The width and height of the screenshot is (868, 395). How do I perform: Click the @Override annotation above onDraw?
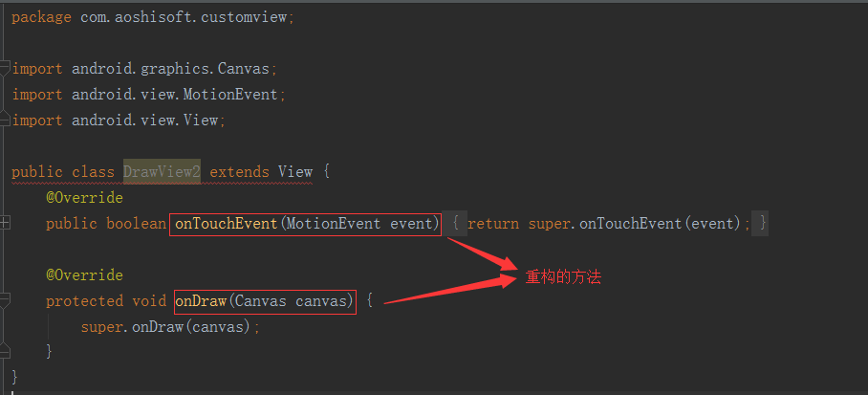point(84,275)
